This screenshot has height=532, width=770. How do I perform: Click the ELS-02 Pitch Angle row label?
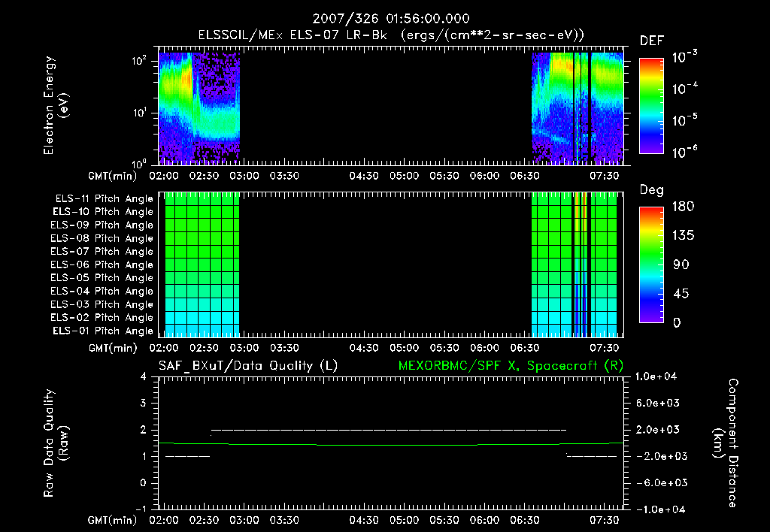pyautogui.click(x=102, y=318)
